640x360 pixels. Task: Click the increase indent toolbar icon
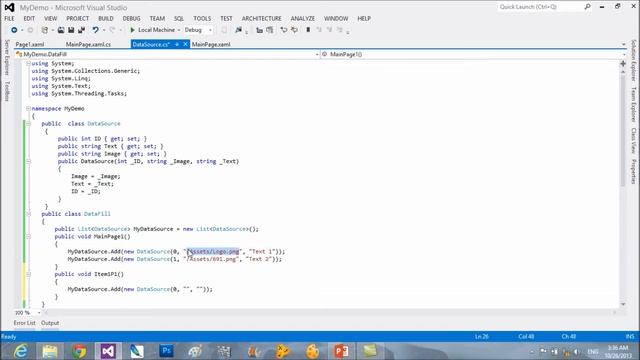tap(270, 30)
